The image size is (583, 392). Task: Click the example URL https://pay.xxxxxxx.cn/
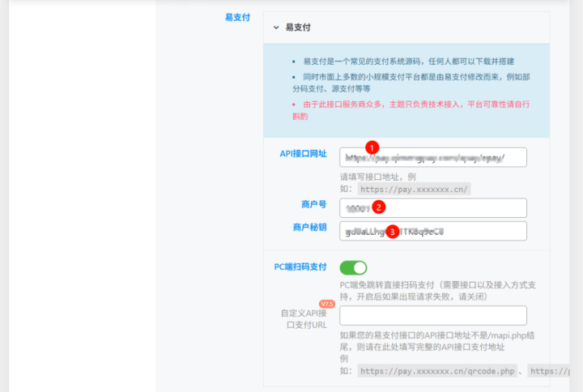click(x=414, y=190)
